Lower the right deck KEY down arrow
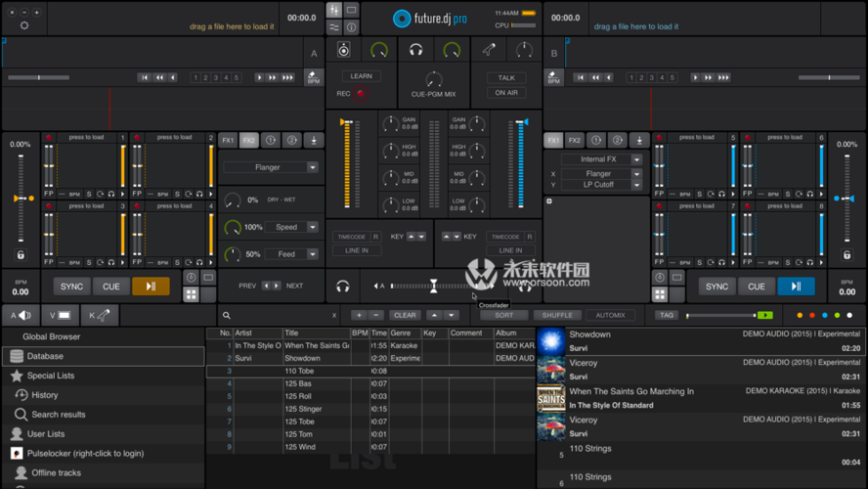 (x=456, y=237)
